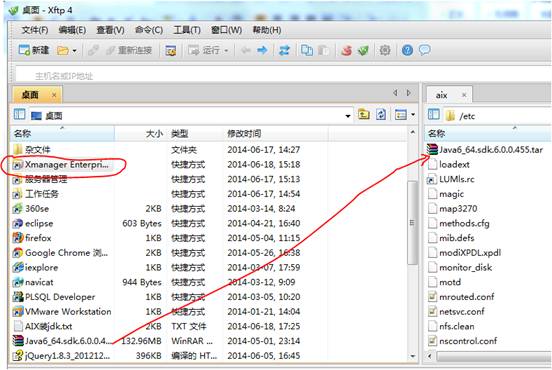Close the aix tab

click(464, 95)
